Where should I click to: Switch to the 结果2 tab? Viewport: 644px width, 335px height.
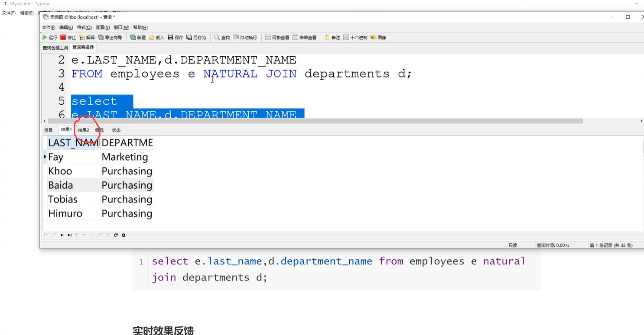pyautogui.click(x=84, y=130)
